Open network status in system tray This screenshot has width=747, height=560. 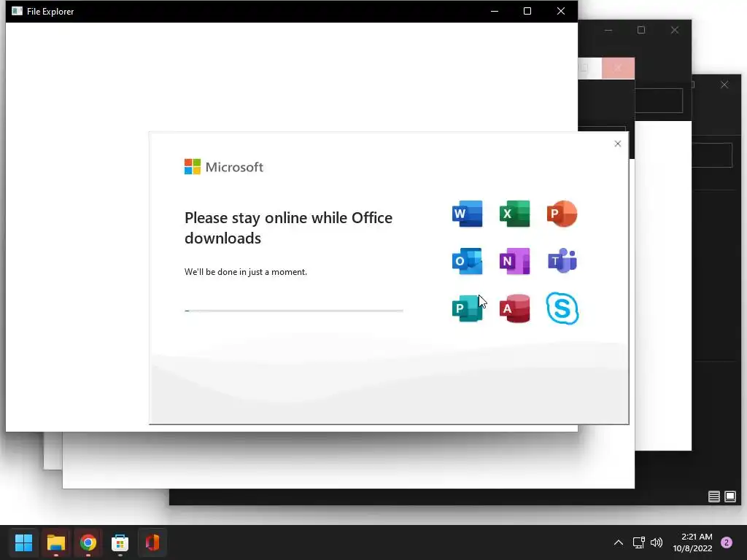click(x=638, y=542)
